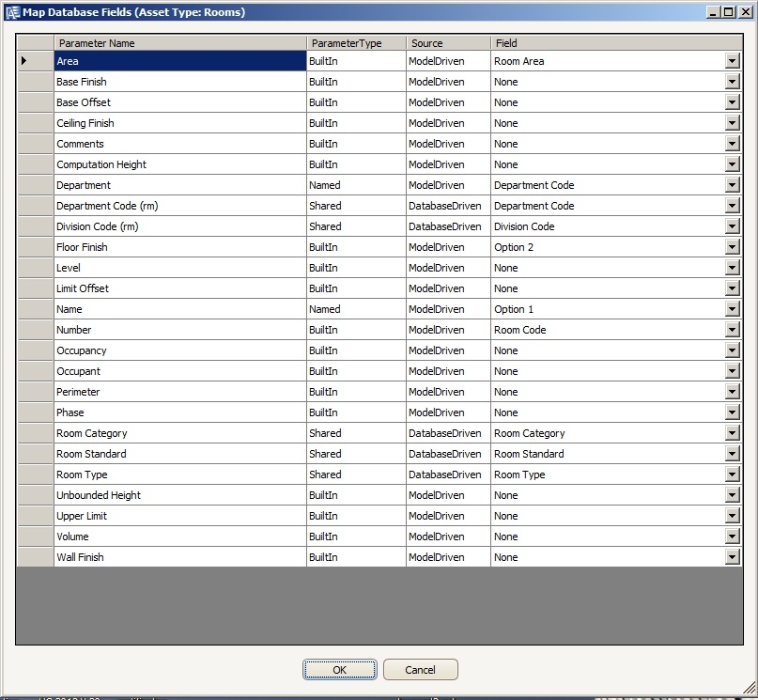Click the ParameterType column header
The width and height of the screenshot is (758, 700).
tap(352, 42)
